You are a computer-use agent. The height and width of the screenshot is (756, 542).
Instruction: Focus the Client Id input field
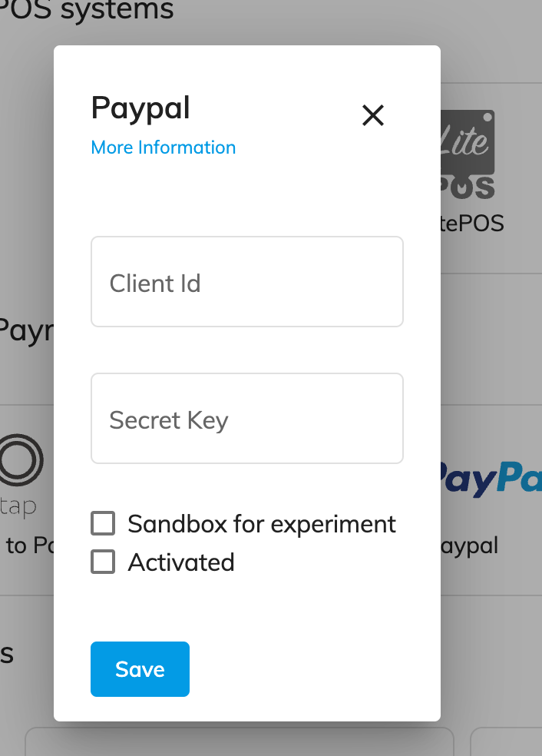(247, 281)
